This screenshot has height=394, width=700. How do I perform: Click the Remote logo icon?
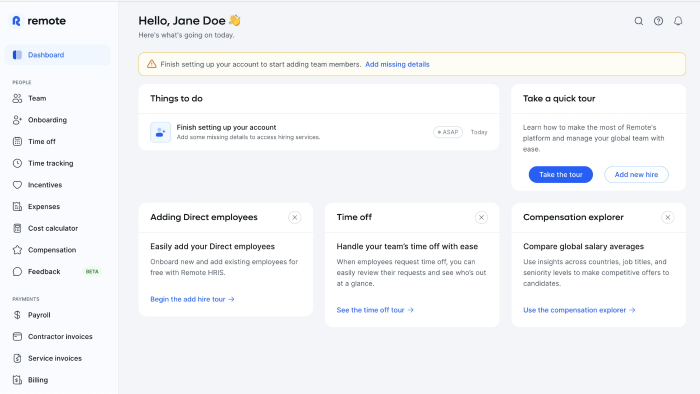point(17,21)
